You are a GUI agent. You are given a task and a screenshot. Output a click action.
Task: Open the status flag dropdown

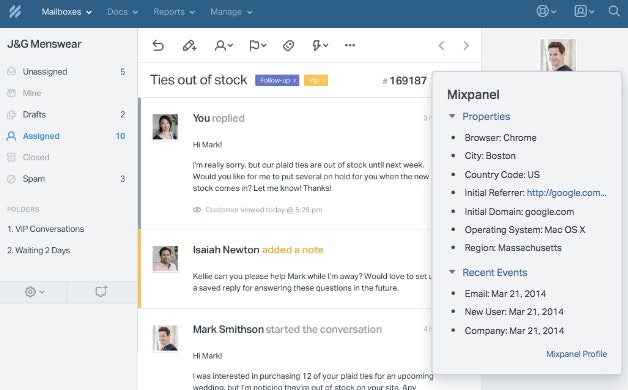pos(258,46)
